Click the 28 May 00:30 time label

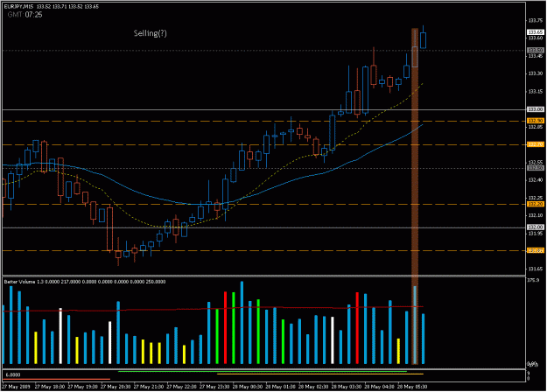247,387
